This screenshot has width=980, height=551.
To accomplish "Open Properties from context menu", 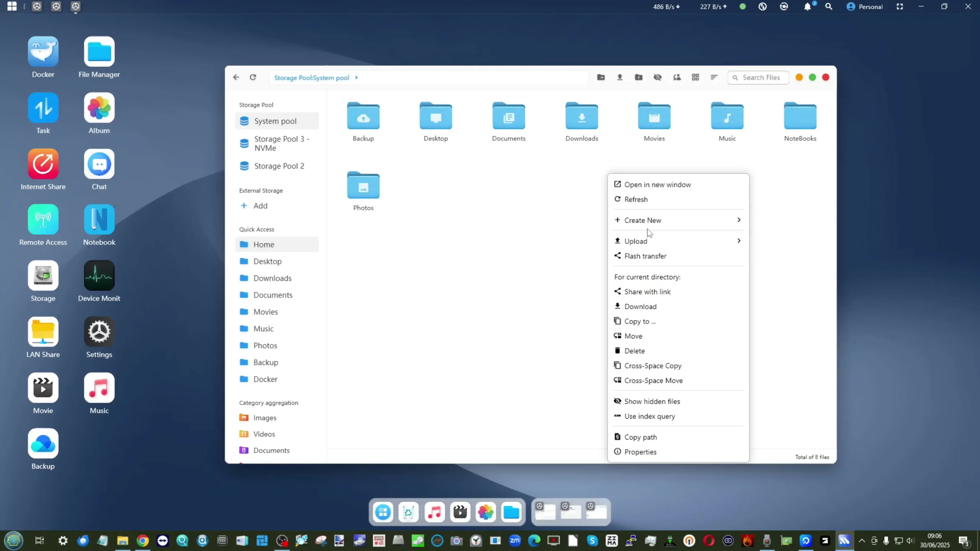I will click(678, 452).
